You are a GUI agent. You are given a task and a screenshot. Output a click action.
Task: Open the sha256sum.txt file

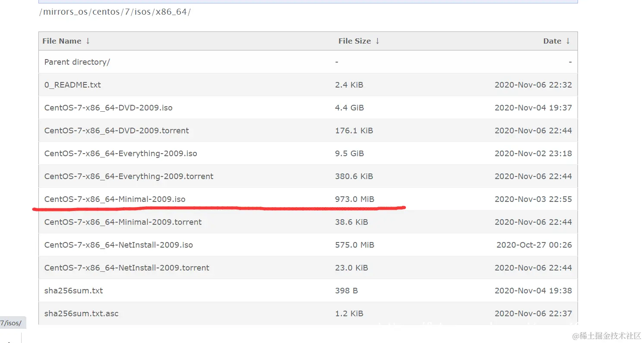(74, 291)
